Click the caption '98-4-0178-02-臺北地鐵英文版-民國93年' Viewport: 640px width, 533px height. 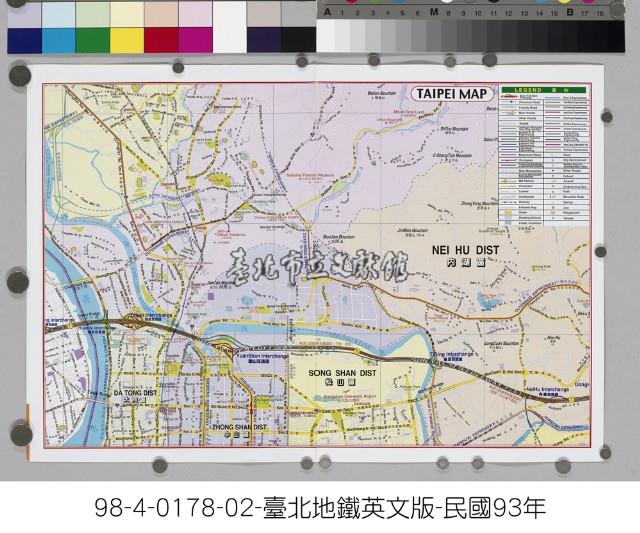click(320, 508)
